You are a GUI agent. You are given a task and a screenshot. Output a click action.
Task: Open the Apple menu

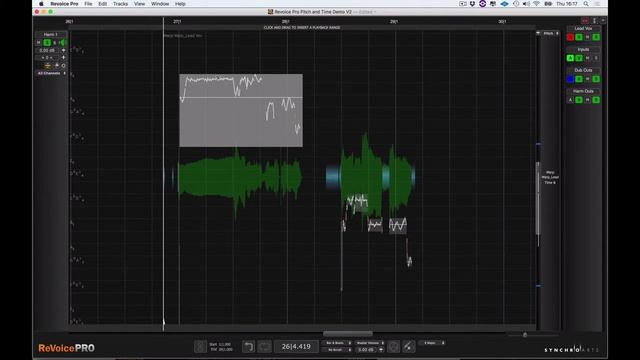(x=41, y=4)
